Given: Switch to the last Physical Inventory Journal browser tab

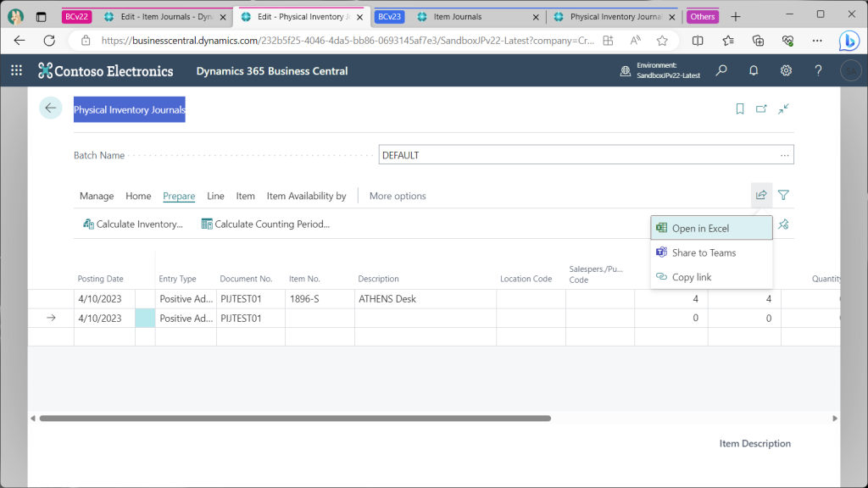Looking at the screenshot, I should click(615, 17).
